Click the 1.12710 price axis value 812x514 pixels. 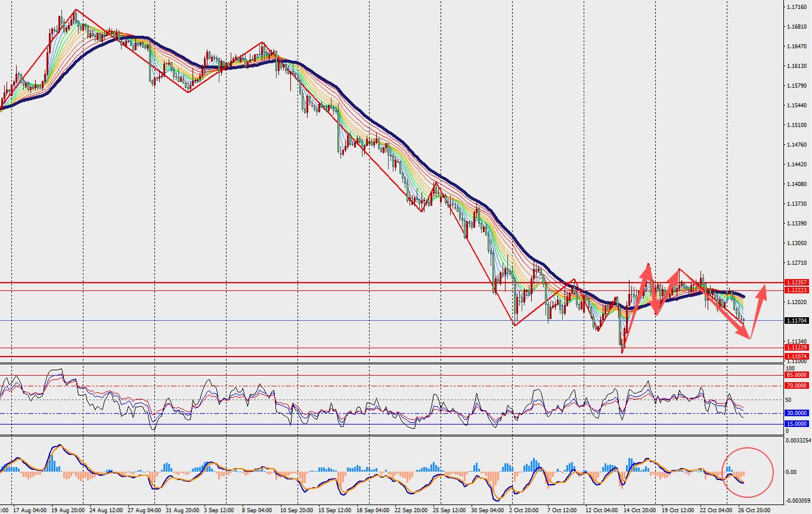[x=797, y=263]
